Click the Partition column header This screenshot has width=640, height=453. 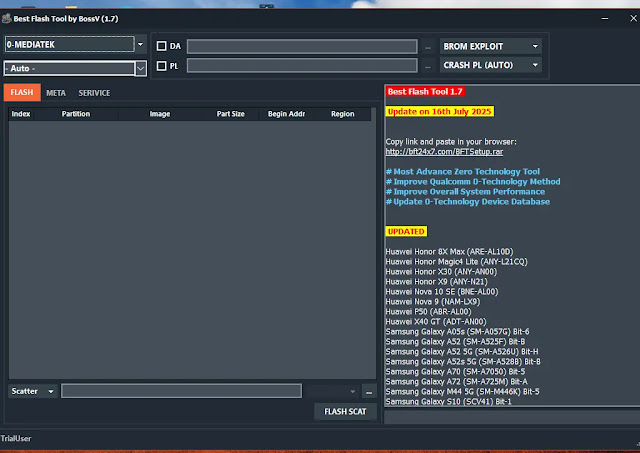point(76,114)
